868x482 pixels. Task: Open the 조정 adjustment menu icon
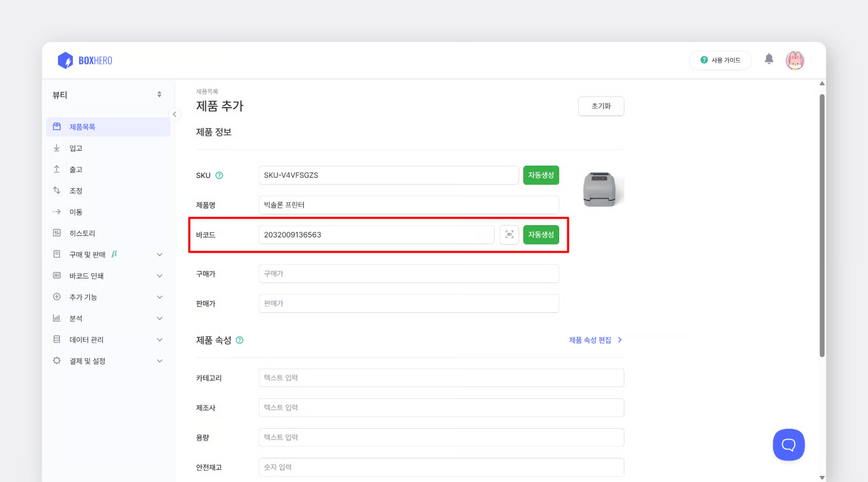[x=56, y=190]
